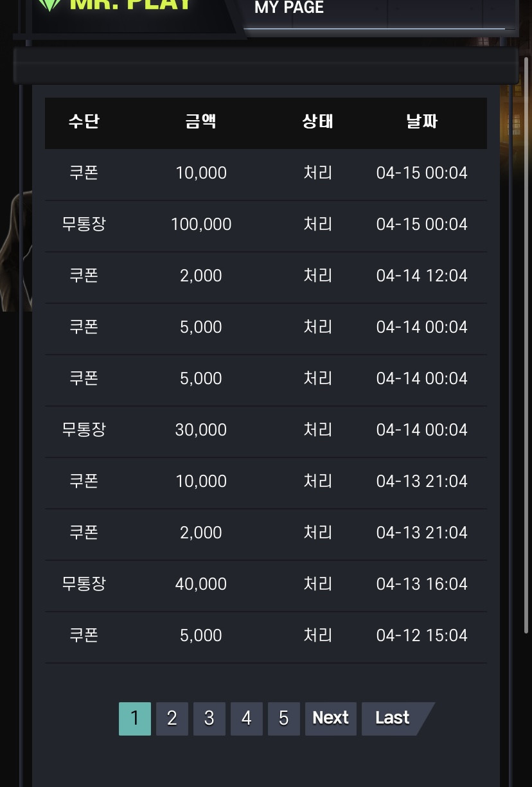The width and height of the screenshot is (532, 787).
Task: Click the 04-12 15:04 date cell
Action: (422, 635)
